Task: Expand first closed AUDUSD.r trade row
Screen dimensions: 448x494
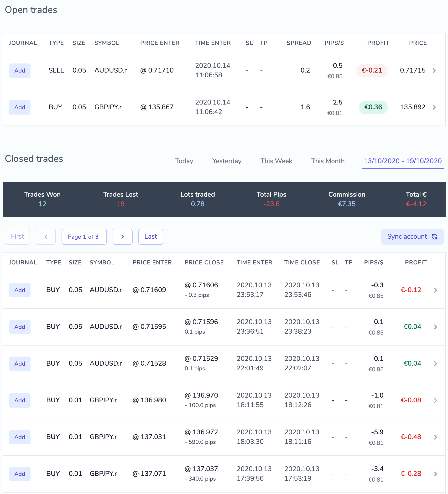Action: click(436, 290)
